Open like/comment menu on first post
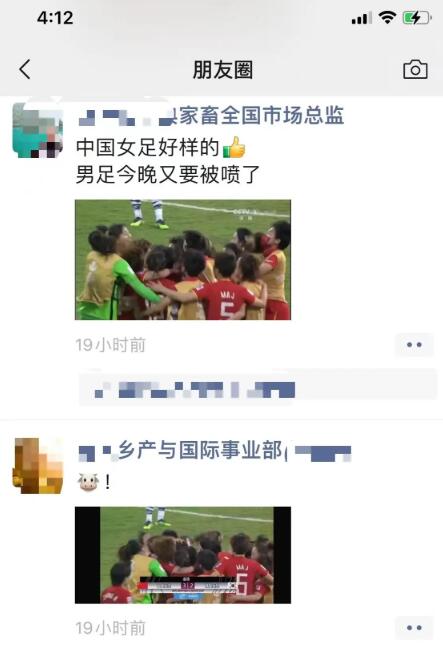The image size is (443, 648). point(414,345)
